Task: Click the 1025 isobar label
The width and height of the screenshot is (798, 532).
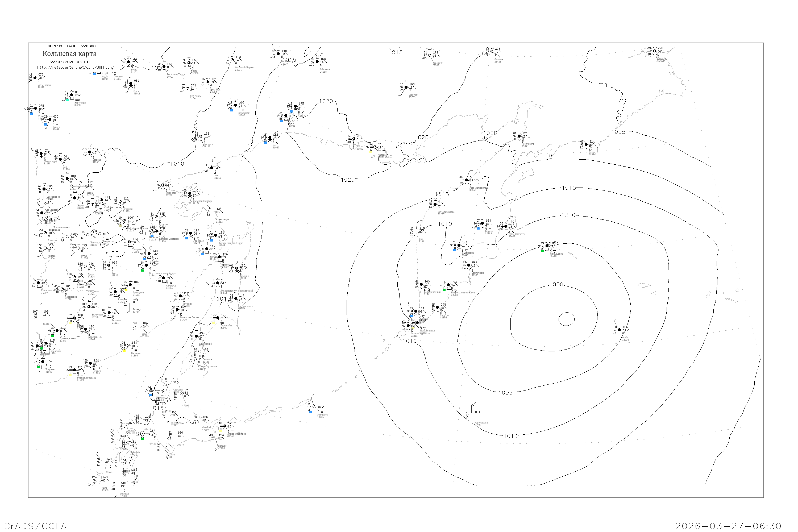Action: point(618,132)
